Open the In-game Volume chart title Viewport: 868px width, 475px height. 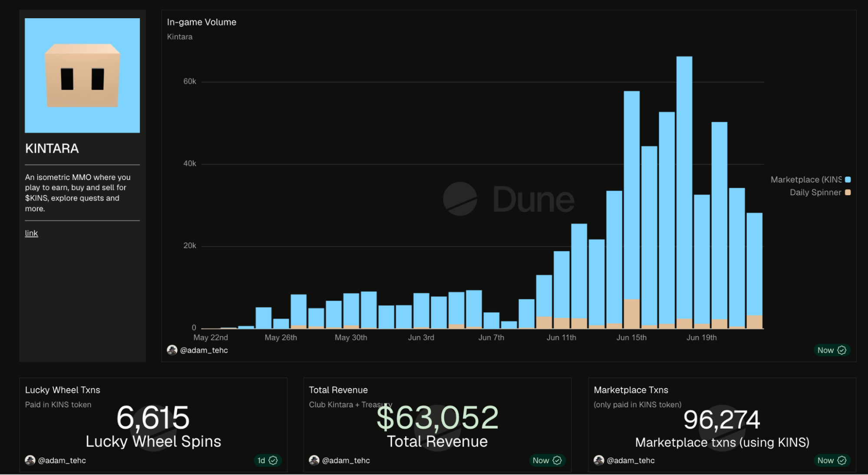pos(201,22)
